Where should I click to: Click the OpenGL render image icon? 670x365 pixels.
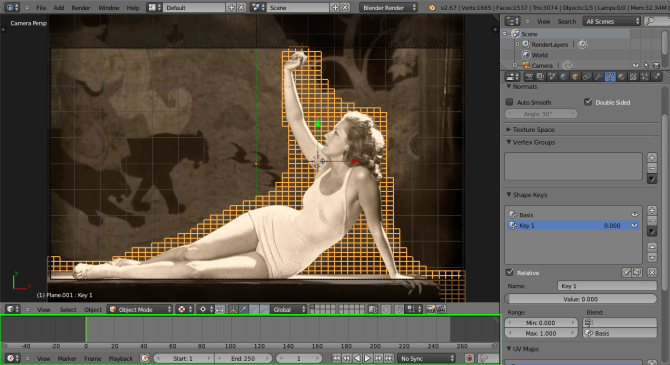click(x=431, y=309)
